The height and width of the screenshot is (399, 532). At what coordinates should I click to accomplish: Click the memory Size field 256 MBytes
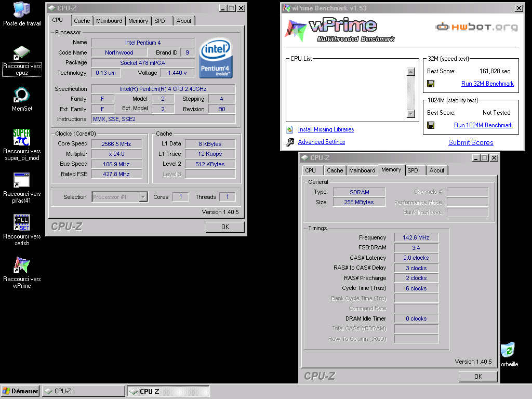click(359, 202)
